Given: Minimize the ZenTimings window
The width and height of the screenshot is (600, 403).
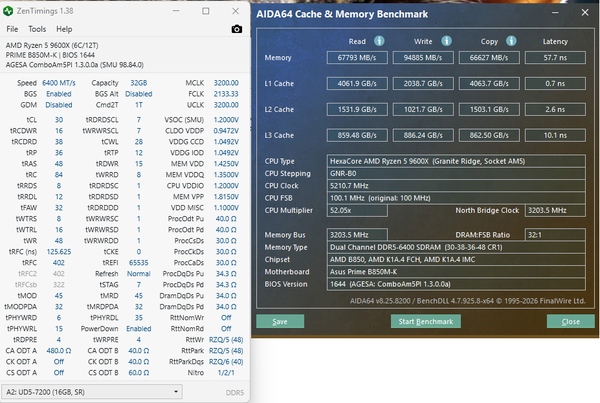Looking at the screenshot, I should click(x=176, y=11).
